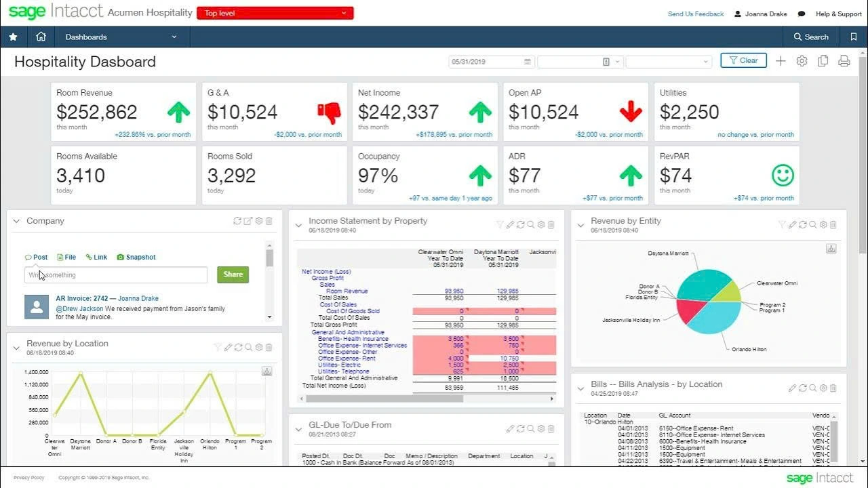Click the green Share button
Viewport: 868px width, 488px height.
pyautogui.click(x=233, y=274)
